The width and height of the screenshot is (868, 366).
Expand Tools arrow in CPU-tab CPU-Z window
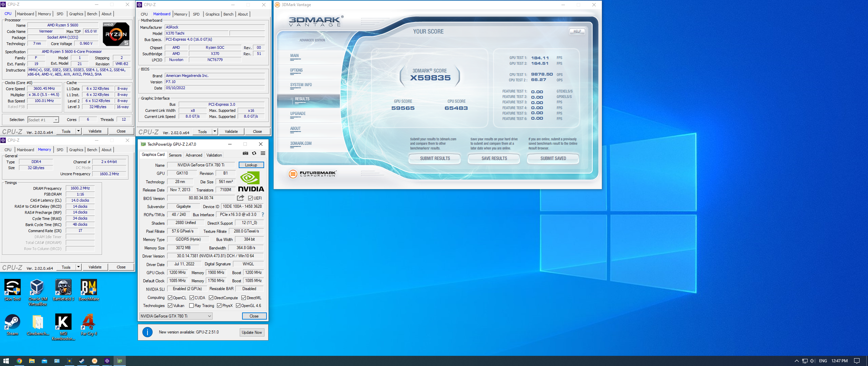point(78,131)
